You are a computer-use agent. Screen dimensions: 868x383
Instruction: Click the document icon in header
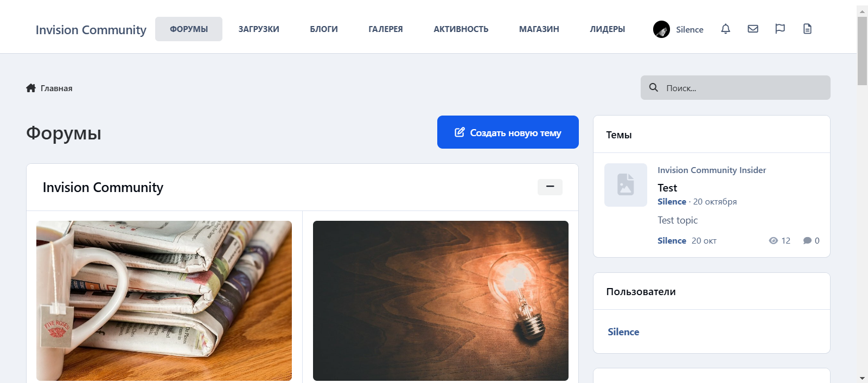[x=807, y=29]
